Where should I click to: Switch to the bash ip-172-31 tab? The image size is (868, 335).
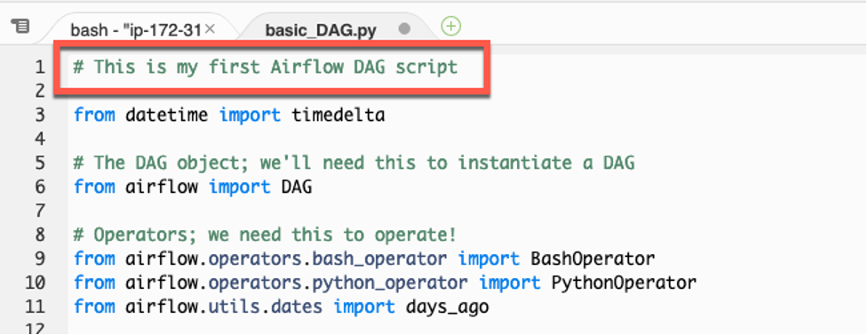pyautogui.click(x=135, y=30)
